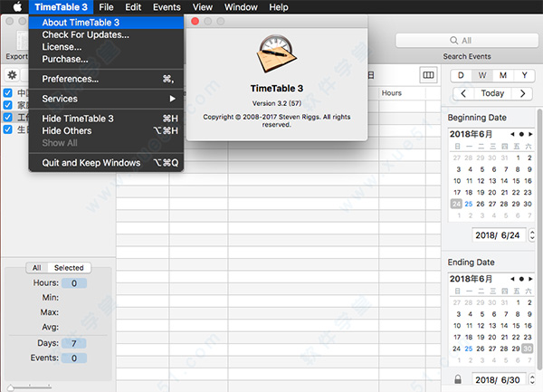Select day 12 in Beginning Date calendar

click(x=481, y=181)
